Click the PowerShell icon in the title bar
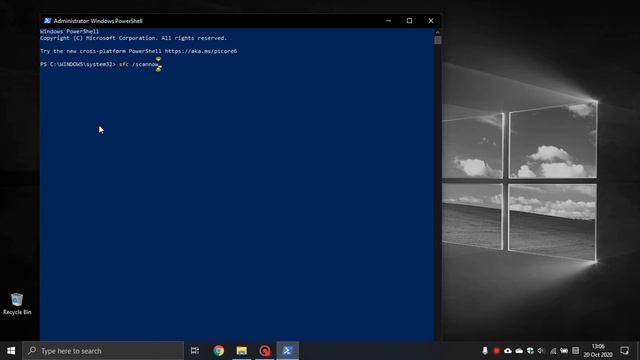The height and width of the screenshot is (360, 640). pos(47,21)
